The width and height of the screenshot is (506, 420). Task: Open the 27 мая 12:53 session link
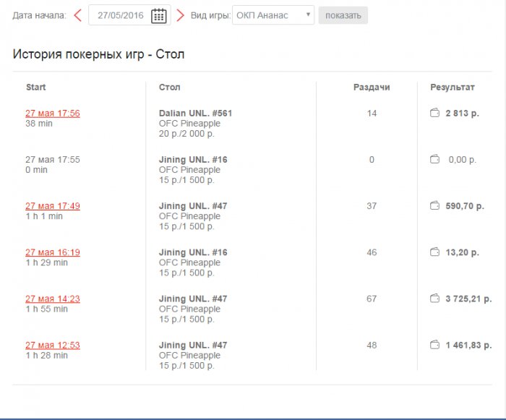pyautogui.click(x=53, y=346)
